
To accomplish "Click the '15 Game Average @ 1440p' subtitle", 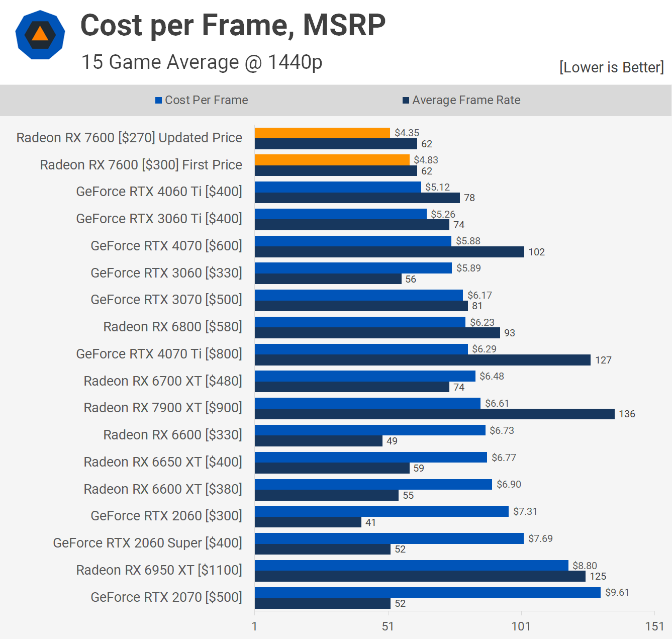I will pyautogui.click(x=202, y=62).
